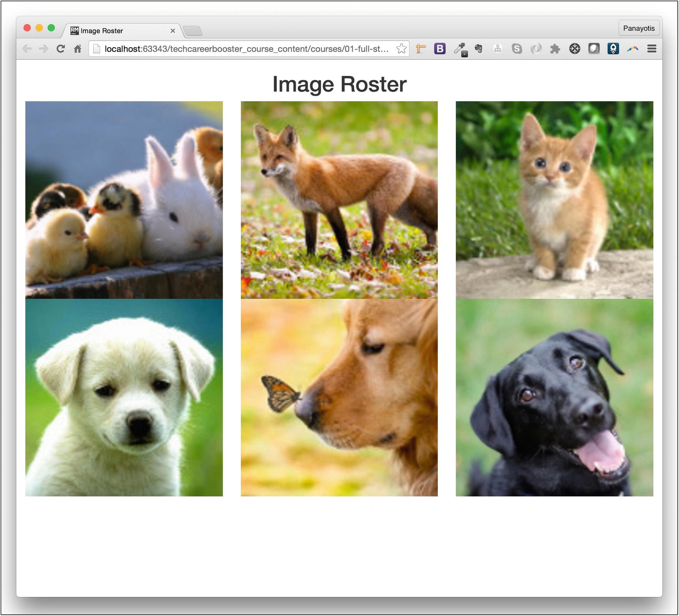The image size is (679, 616).
Task: Open the sitemap-style extension icon
Action: click(497, 48)
